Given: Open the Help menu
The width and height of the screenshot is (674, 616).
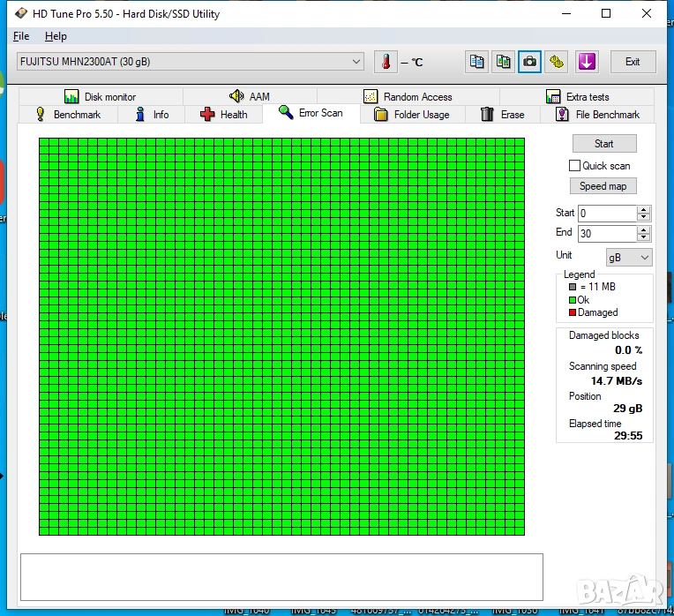Looking at the screenshot, I should click(x=56, y=36).
